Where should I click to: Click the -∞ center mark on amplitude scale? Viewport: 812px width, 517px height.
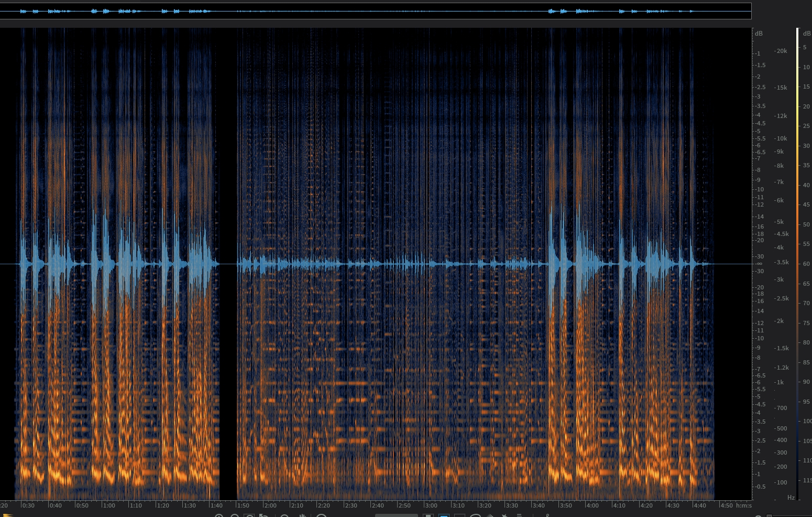[759, 264]
